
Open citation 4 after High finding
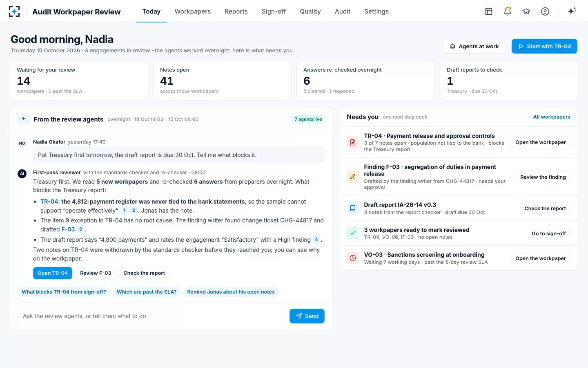[316, 240]
